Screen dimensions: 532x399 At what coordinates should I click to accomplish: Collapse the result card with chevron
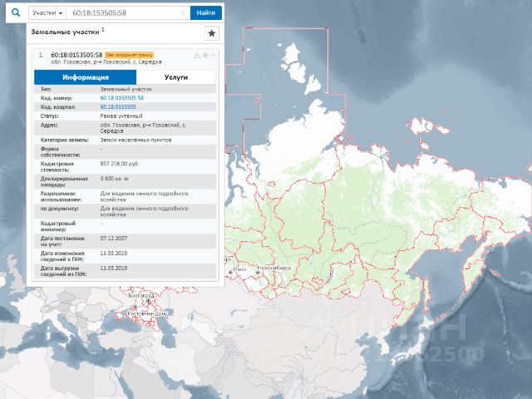tap(213, 55)
